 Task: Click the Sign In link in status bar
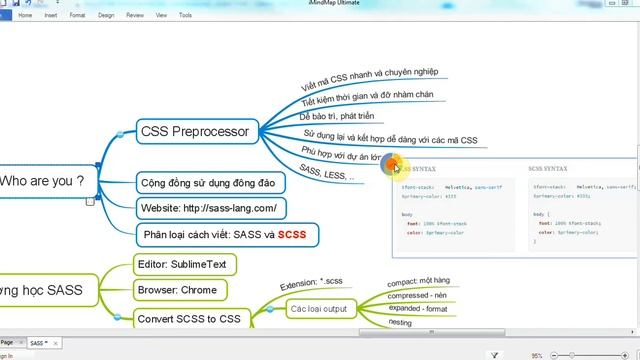click(7, 356)
